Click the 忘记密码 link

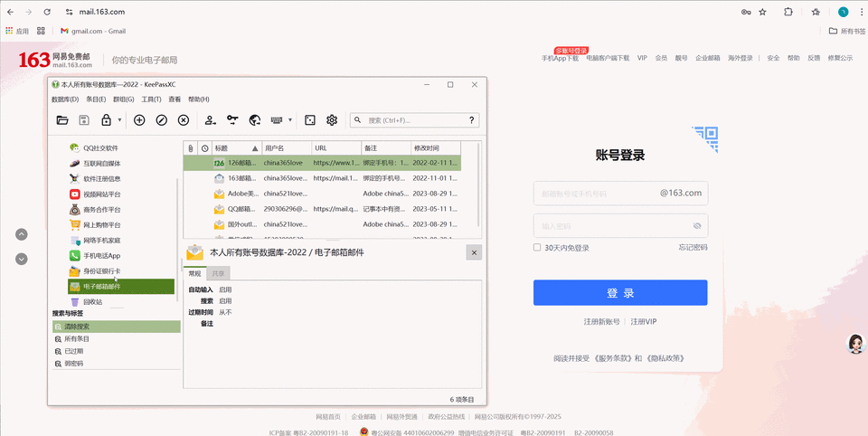(693, 248)
